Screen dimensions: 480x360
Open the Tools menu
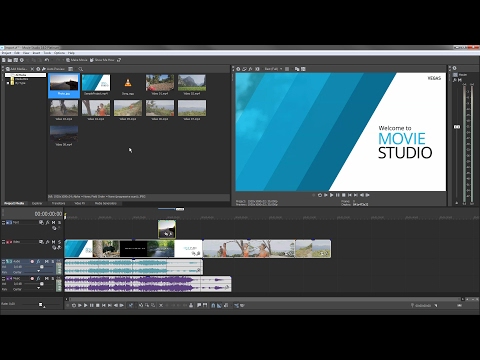tap(47, 53)
